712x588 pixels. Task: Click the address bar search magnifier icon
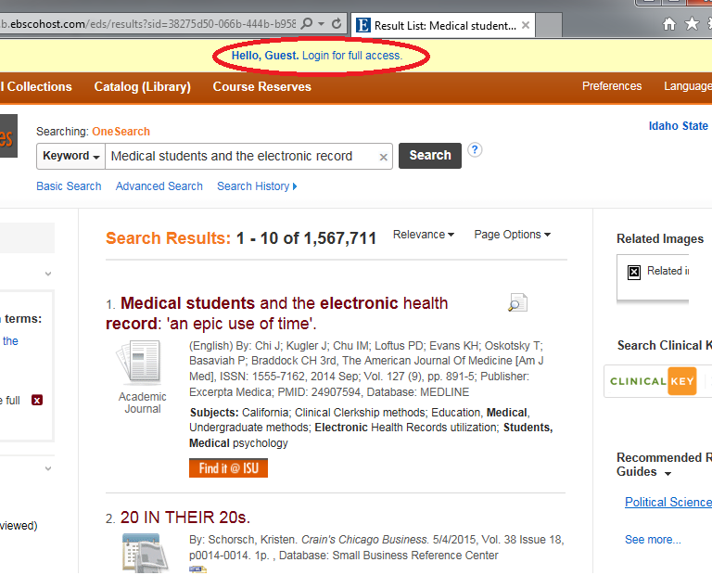pos(308,23)
